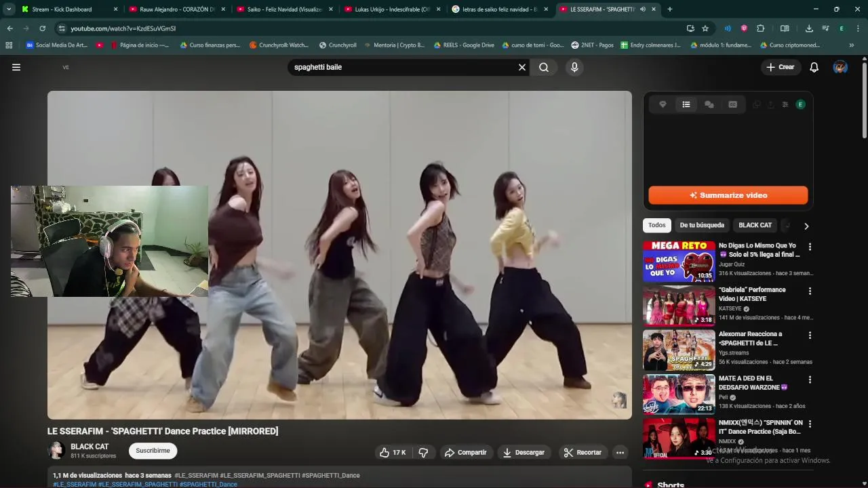
Task: Open site information icon beside the URL
Action: point(62,28)
